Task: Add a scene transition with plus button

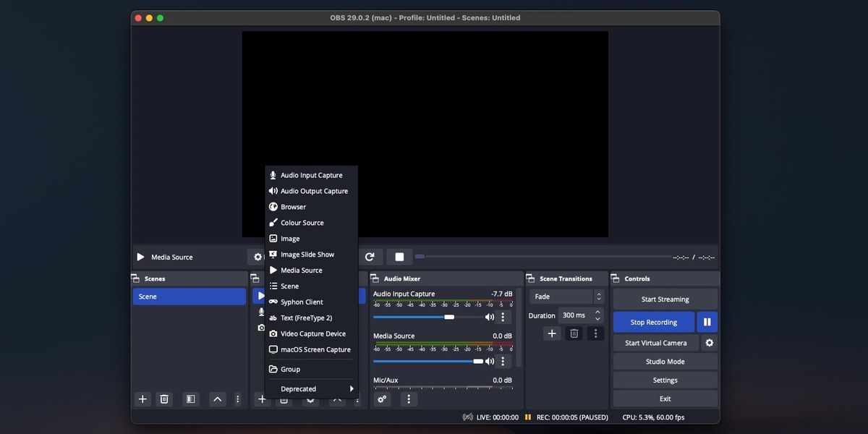Action: 552,333
